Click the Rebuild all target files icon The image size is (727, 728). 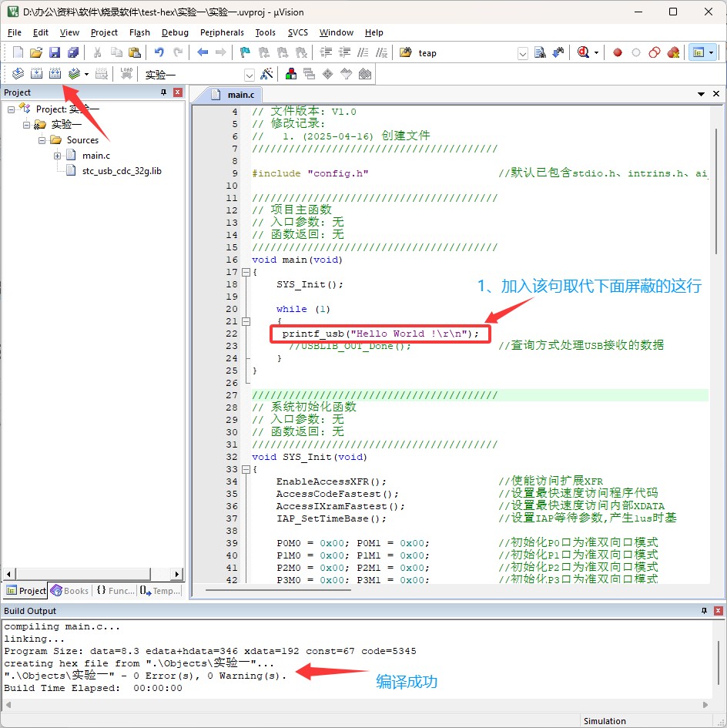55,74
